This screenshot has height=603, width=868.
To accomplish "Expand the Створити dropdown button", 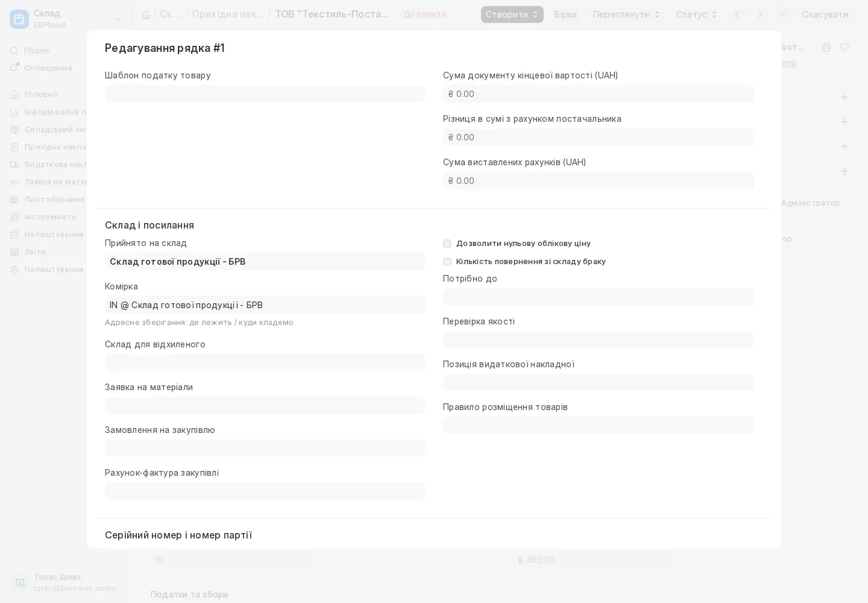I will (512, 14).
